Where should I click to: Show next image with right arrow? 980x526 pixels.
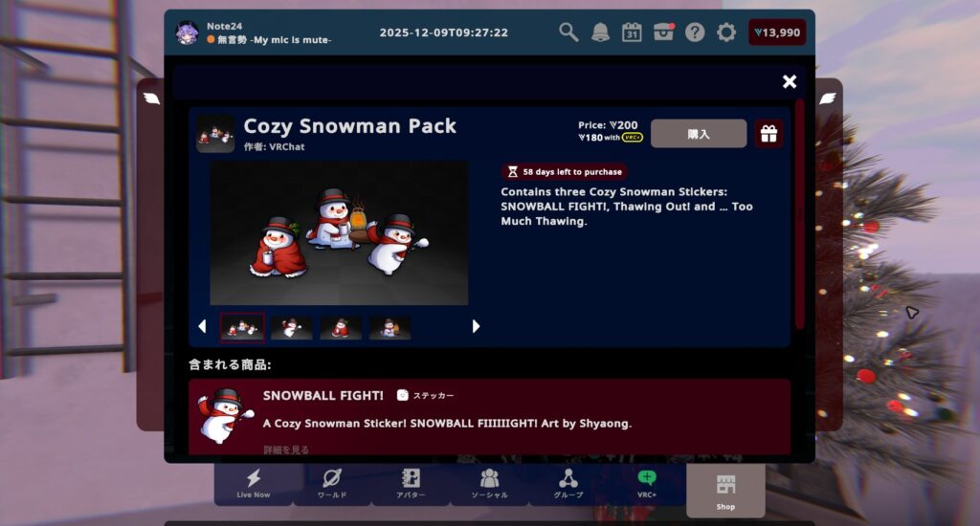coord(476,326)
